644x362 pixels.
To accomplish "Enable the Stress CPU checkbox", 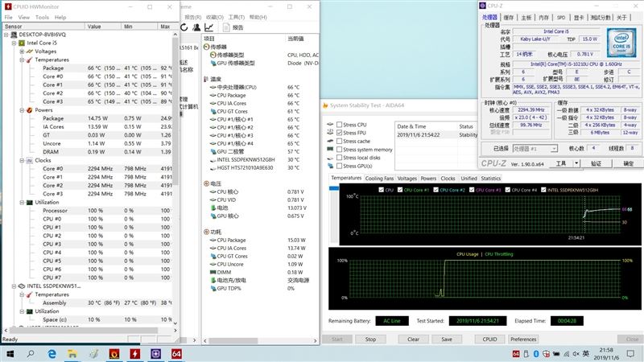I will (x=339, y=125).
